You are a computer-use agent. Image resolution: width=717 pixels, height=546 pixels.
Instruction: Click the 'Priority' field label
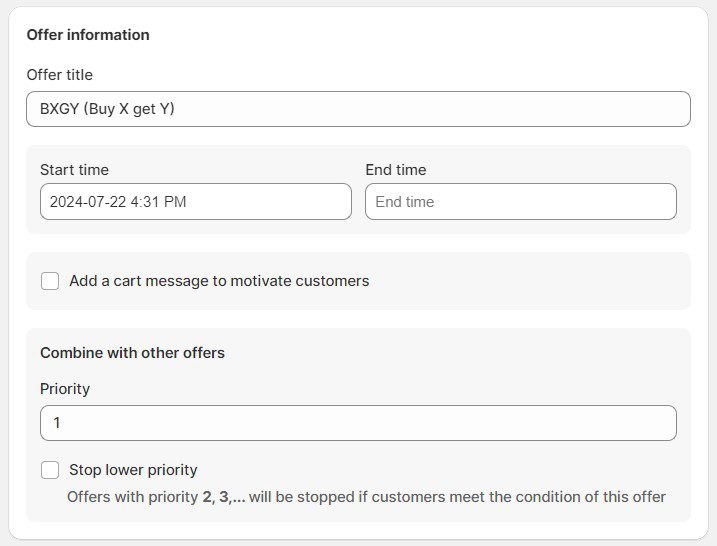(65, 389)
